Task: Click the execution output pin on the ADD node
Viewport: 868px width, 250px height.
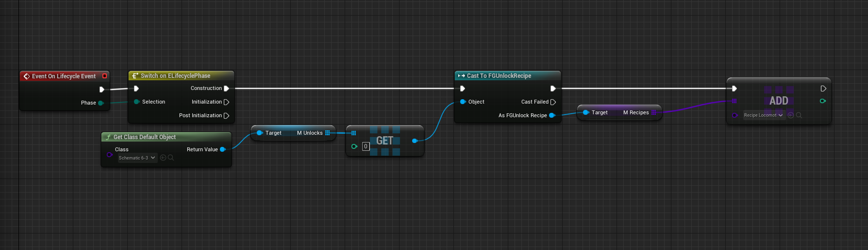Action: pos(823,89)
